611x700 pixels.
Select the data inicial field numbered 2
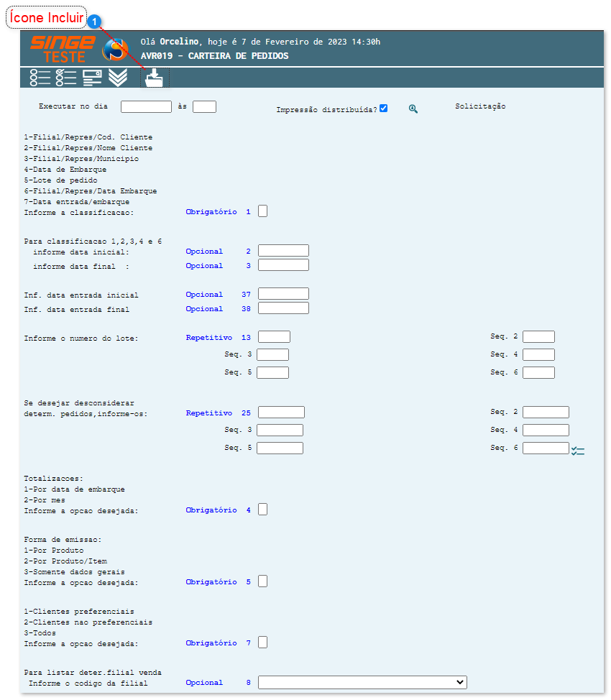coord(283,251)
